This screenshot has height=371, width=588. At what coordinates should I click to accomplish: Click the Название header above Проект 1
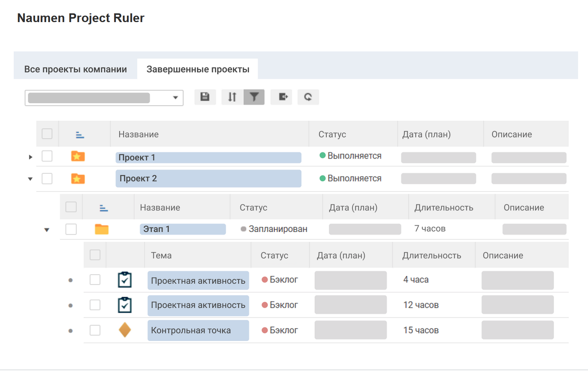(x=138, y=134)
